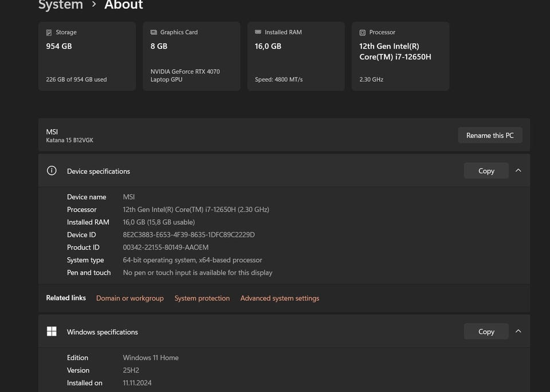
Task: Click the Windows logo icon
Action: [x=52, y=331]
